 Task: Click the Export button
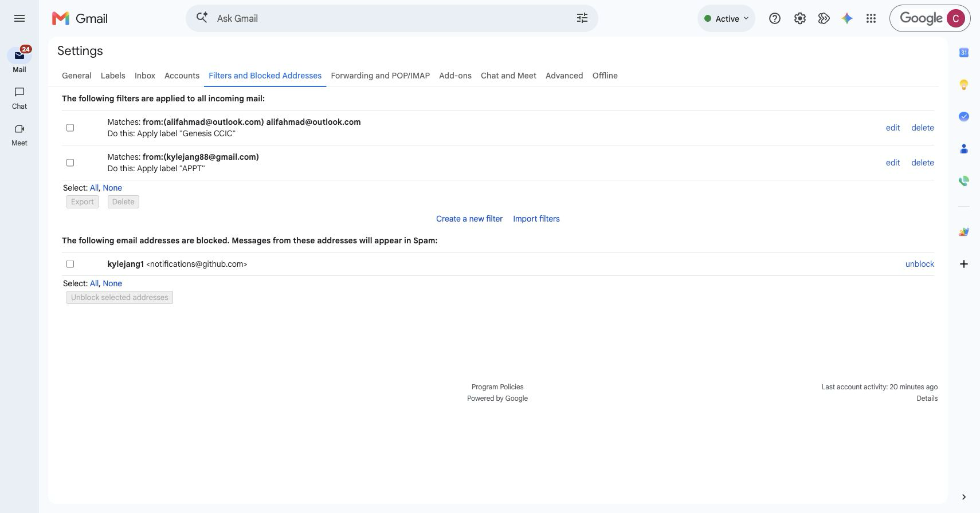(83, 202)
